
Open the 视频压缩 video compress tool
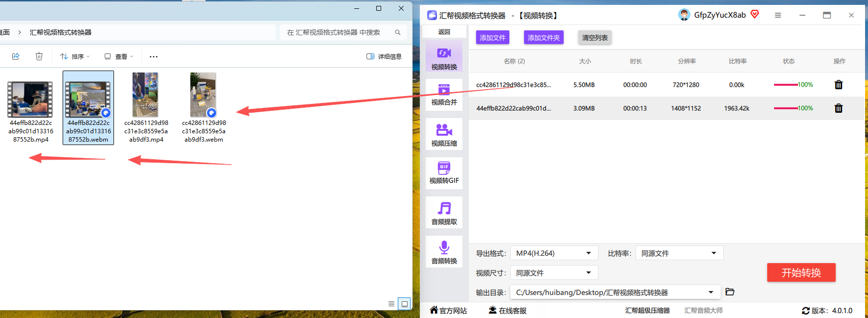point(444,134)
